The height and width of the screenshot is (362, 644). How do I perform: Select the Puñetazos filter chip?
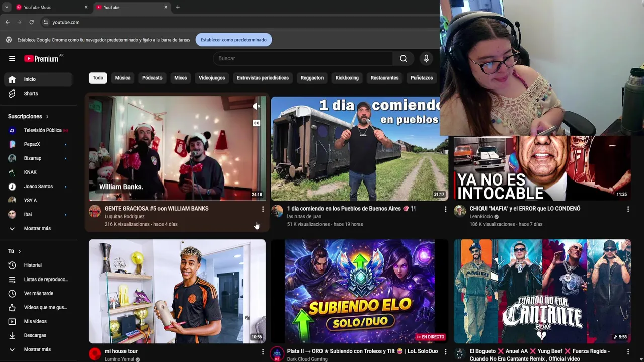[422, 78]
